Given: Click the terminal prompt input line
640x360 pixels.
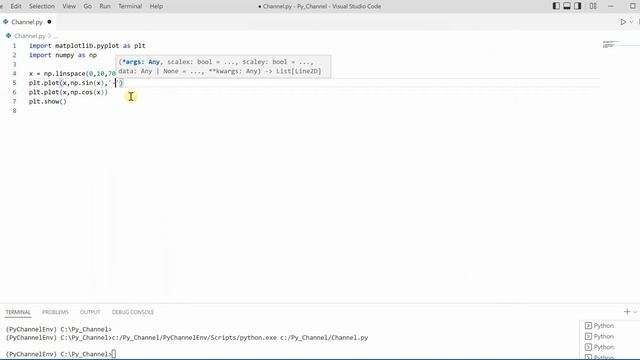Looking at the screenshot, I should tap(61, 354).
